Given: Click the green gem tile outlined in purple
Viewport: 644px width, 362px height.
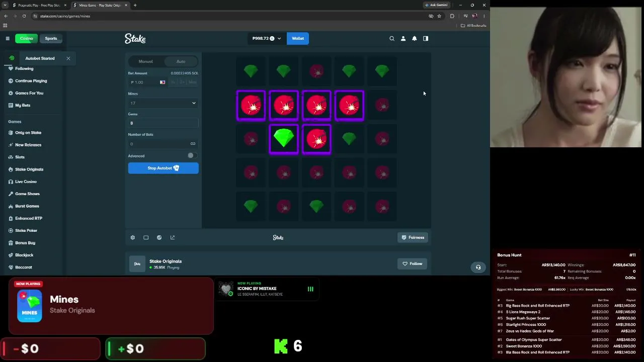Looking at the screenshot, I should point(284,139).
